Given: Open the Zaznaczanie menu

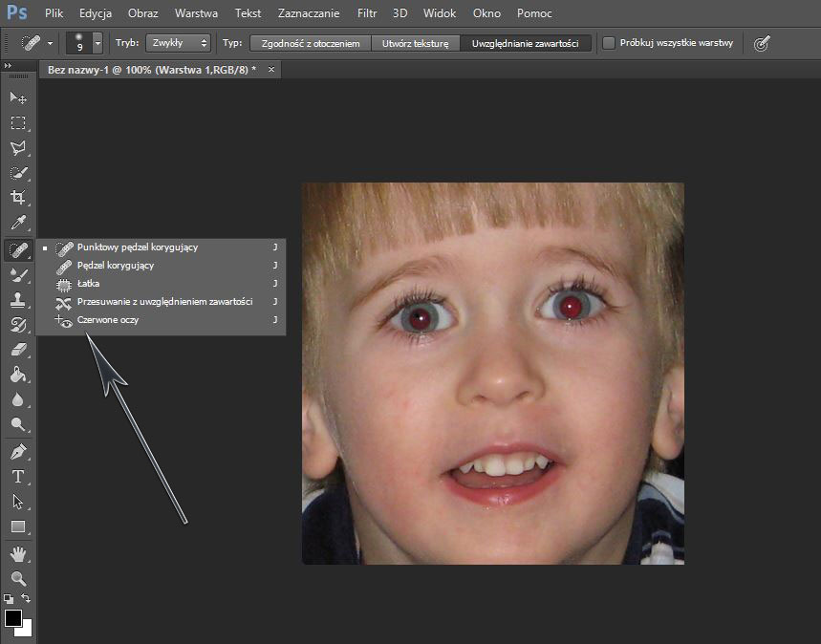Looking at the screenshot, I should click(x=309, y=13).
